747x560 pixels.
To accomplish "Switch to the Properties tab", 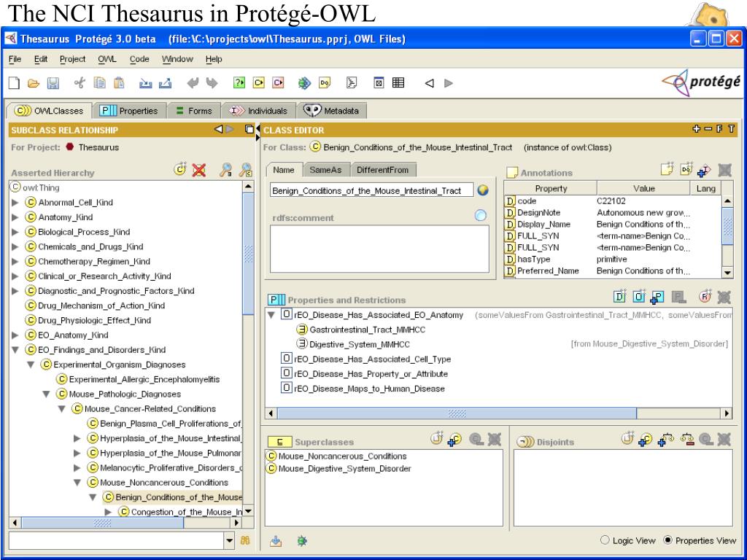I will pyautogui.click(x=130, y=111).
